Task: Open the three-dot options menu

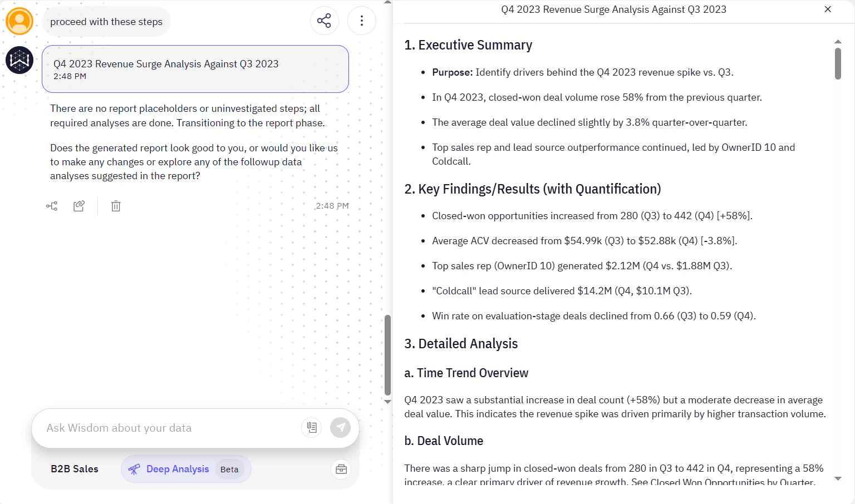Action: click(x=362, y=20)
